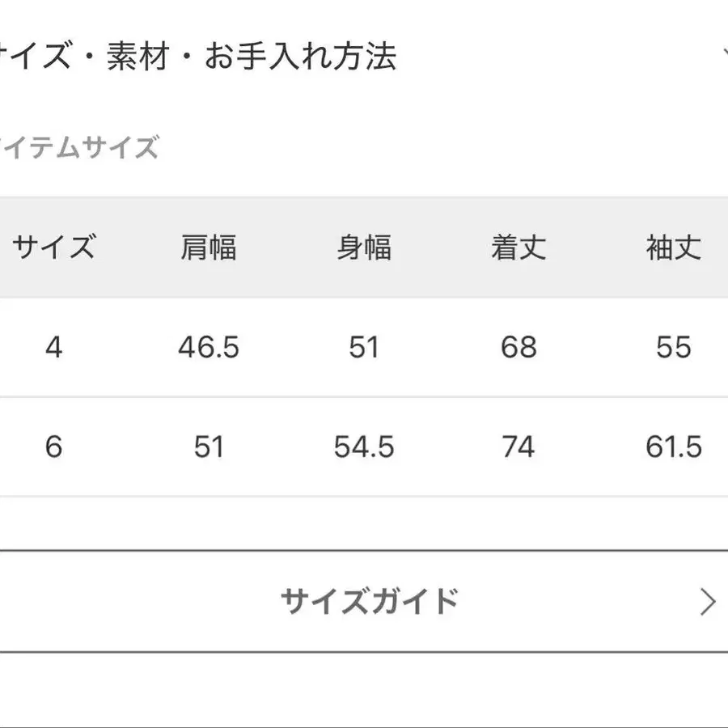The width and height of the screenshot is (728, 728).
Task: Select the 袖丈 column header
Action: click(x=673, y=248)
